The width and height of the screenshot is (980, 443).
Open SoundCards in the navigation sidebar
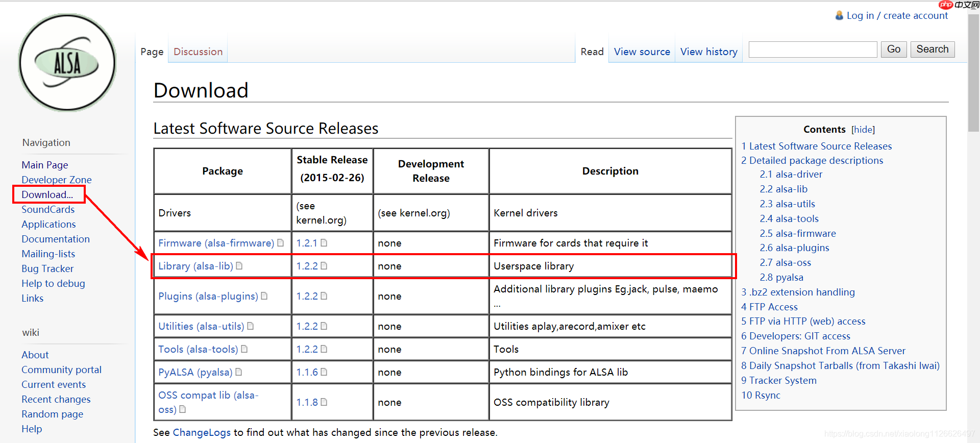click(48, 209)
